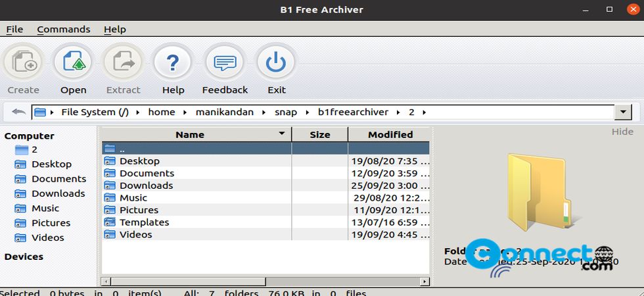Select the Videos folder icon in sidebar

(x=20, y=238)
